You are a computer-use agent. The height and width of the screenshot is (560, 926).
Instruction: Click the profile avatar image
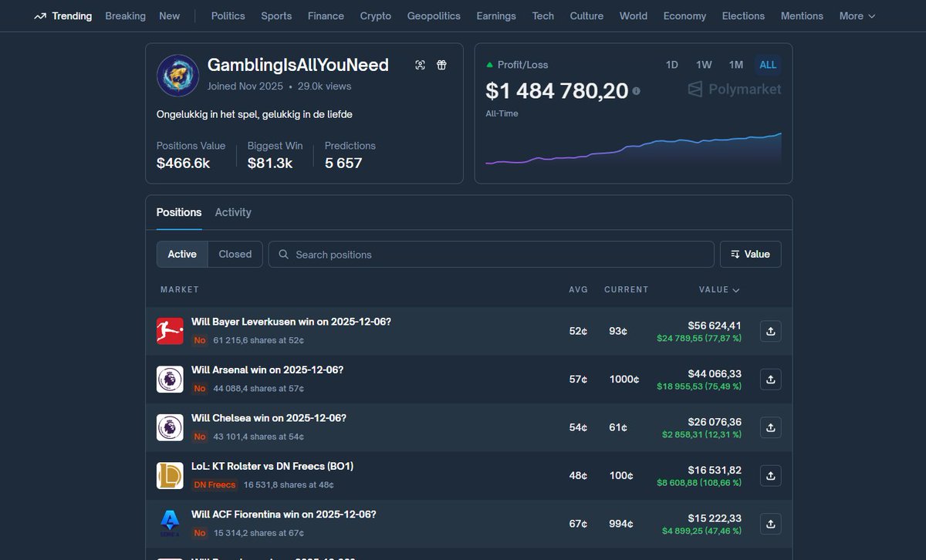coord(178,76)
